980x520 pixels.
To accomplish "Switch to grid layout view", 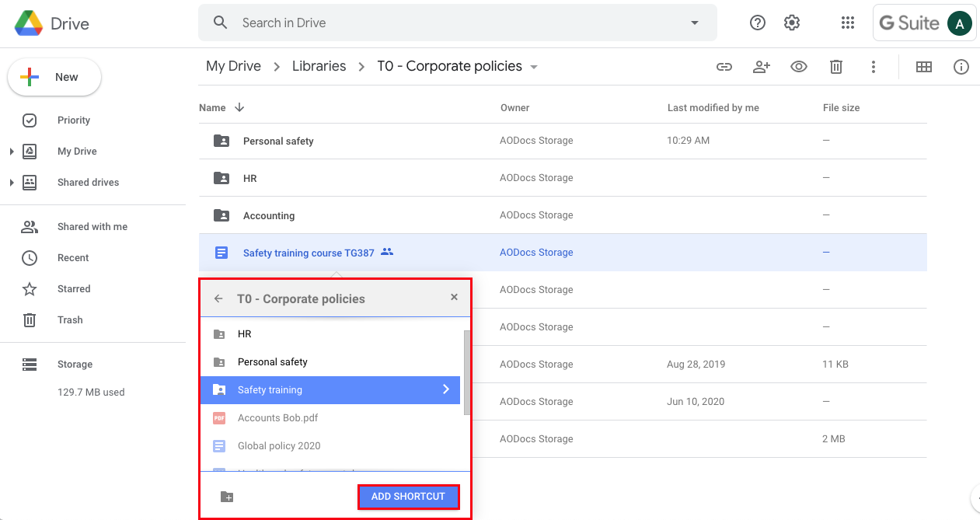I will (x=924, y=67).
